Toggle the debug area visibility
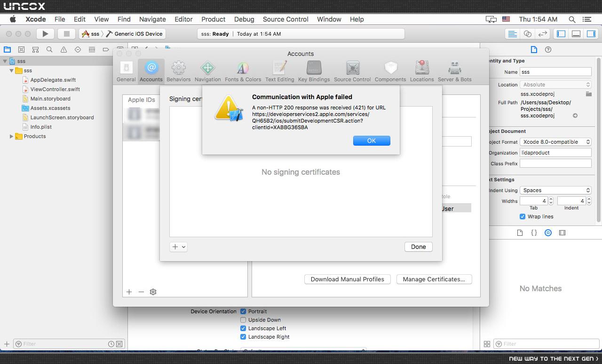602x364 pixels. pyautogui.click(x=576, y=34)
